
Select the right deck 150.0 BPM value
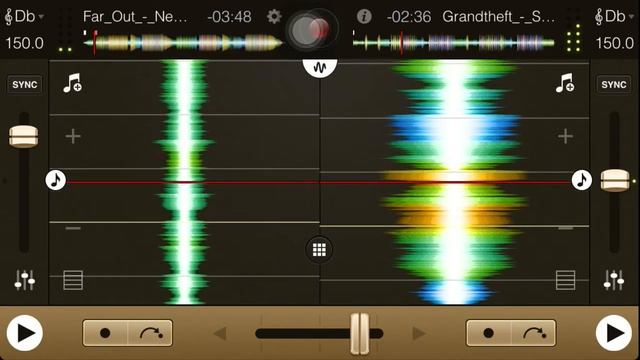pos(615,43)
